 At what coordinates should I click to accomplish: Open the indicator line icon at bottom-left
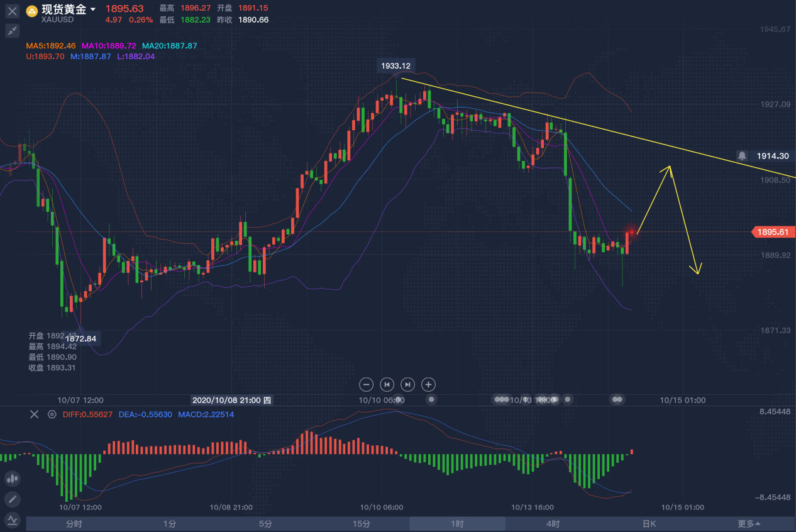click(x=13, y=519)
